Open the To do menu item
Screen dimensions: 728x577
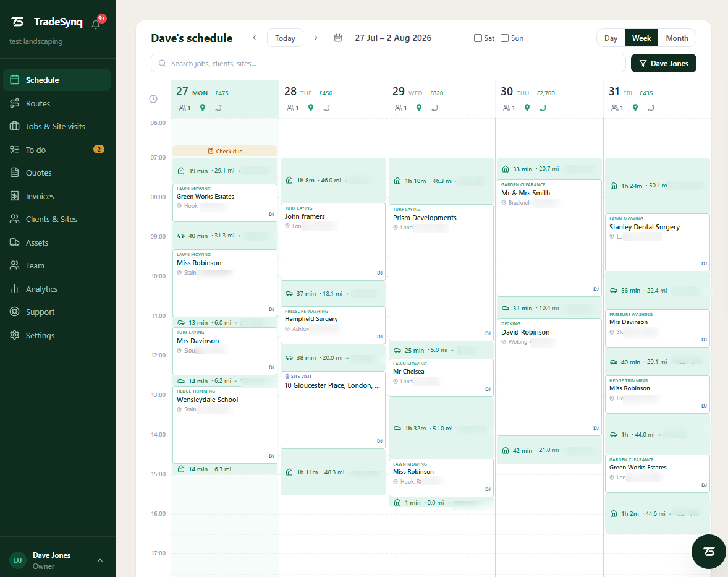click(x=57, y=150)
